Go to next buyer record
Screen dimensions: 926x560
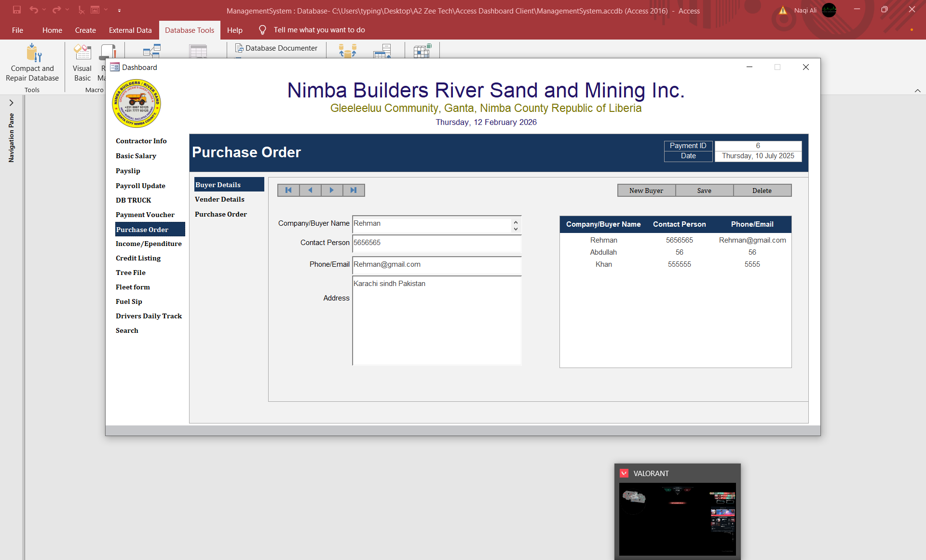coord(332,190)
